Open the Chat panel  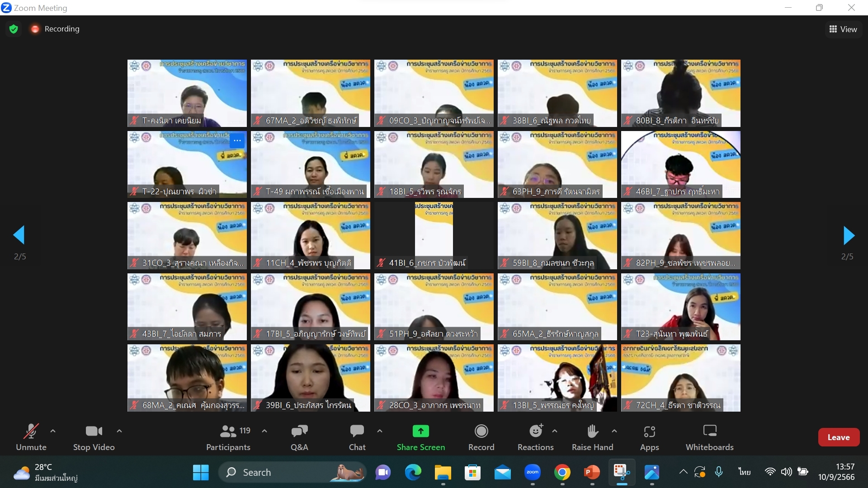pos(357,437)
